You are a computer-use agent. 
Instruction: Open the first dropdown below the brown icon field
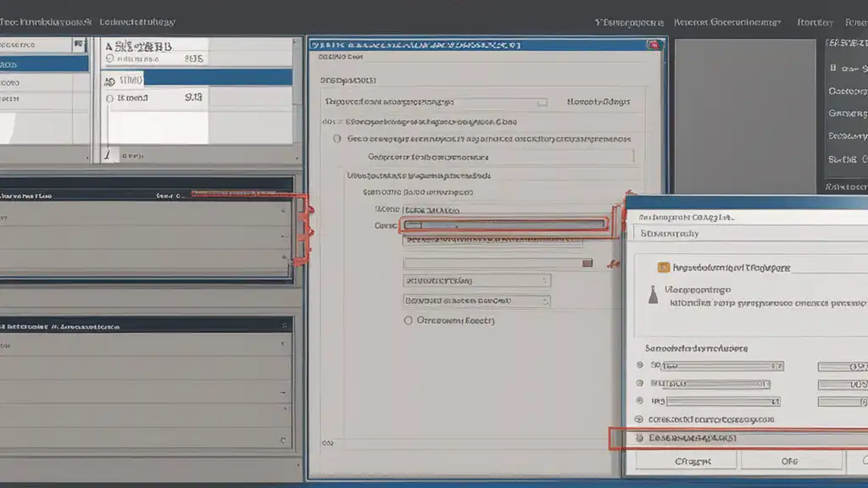tap(476, 280)
